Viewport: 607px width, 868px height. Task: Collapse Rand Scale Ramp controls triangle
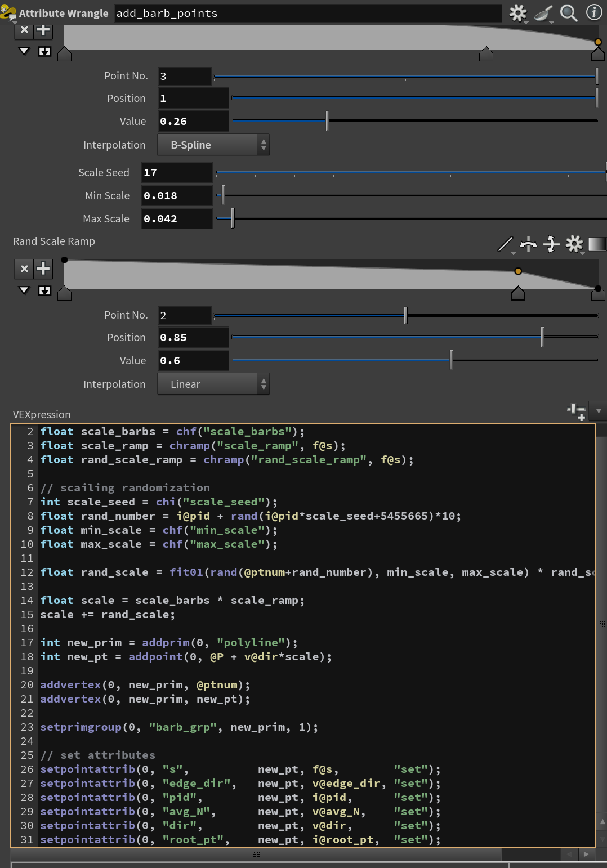(x=24, y=290)
